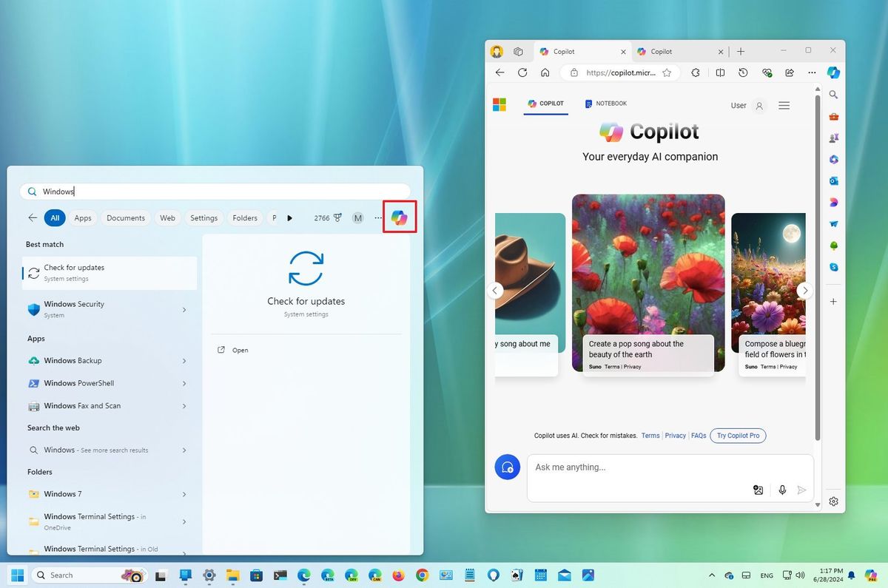
Task: Switch to the NOTEBOOK tab
Action: (x=605, y=104)
